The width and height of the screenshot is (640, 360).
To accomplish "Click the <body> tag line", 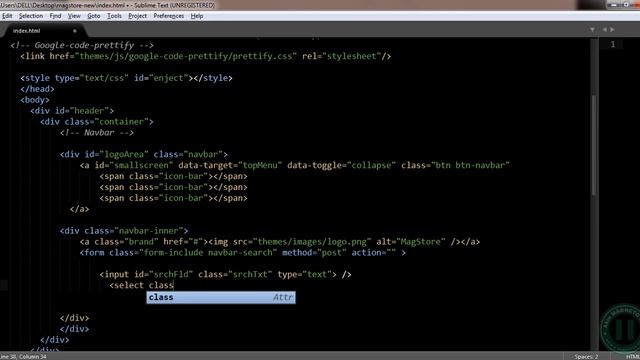I will coord(35,100).
